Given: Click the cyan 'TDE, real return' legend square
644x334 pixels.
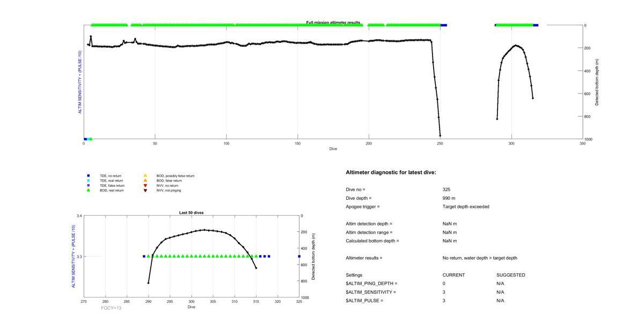Looking at the screenshot, I should (89, 180).
